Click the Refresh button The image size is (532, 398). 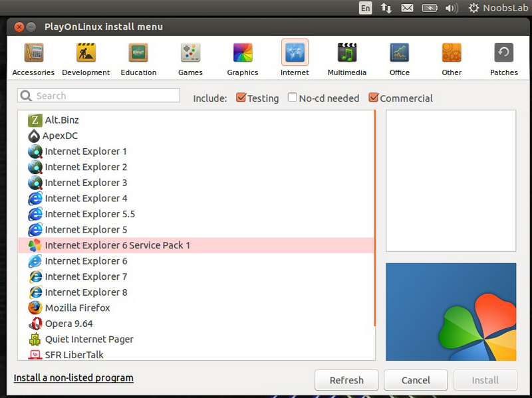coord(346,380)
